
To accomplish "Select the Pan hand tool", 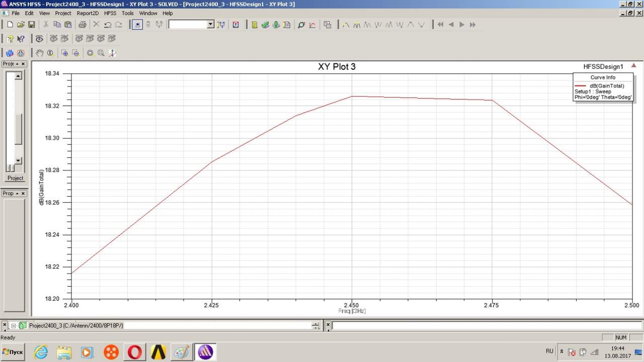I will tap(40, 53).
